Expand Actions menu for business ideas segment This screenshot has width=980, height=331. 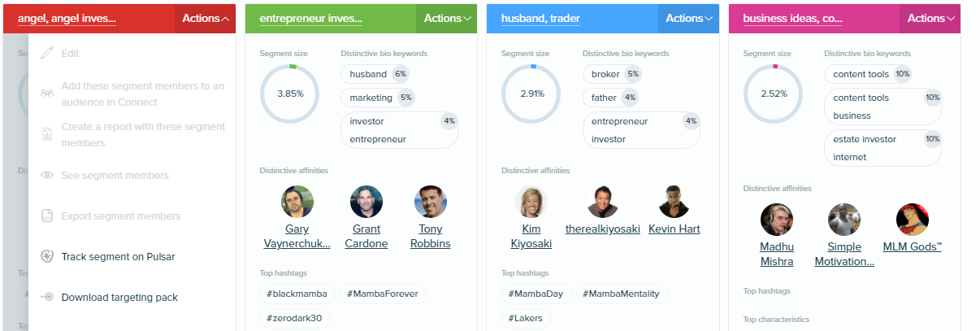pyautogui.click(x=930, y=18)
